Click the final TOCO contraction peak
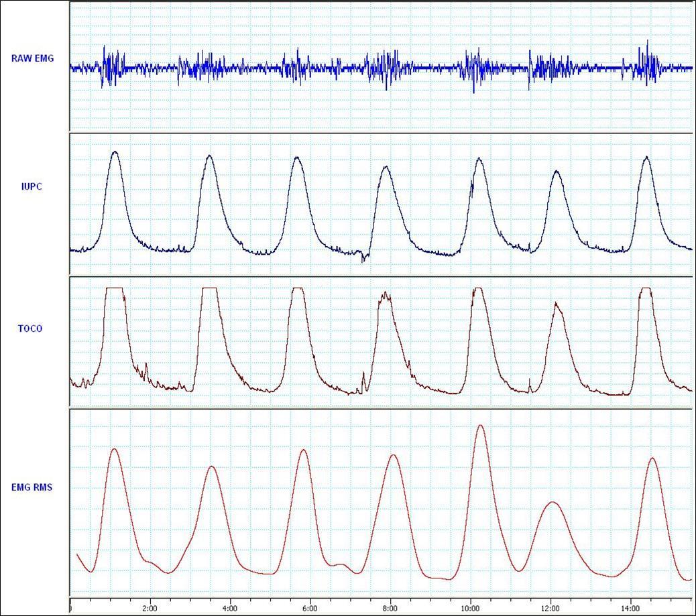 click(645, 290)
